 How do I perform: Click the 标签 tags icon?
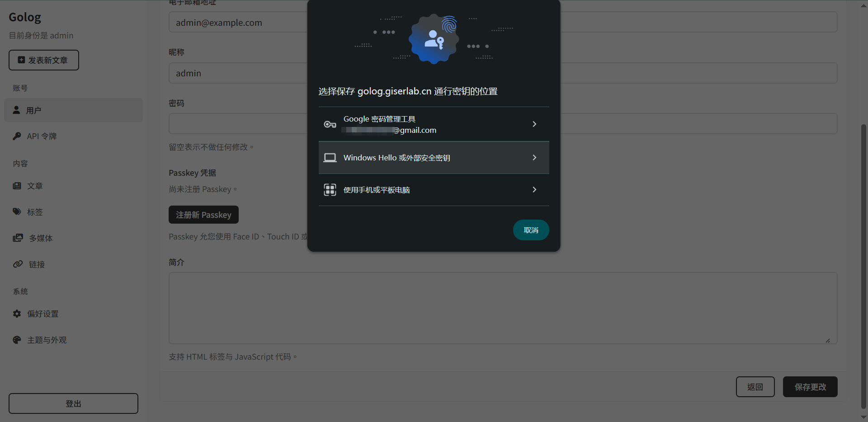pos(17,211)
